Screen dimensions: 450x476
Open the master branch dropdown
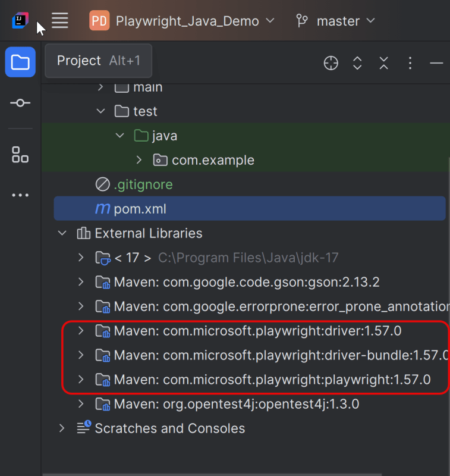point(336,21)
